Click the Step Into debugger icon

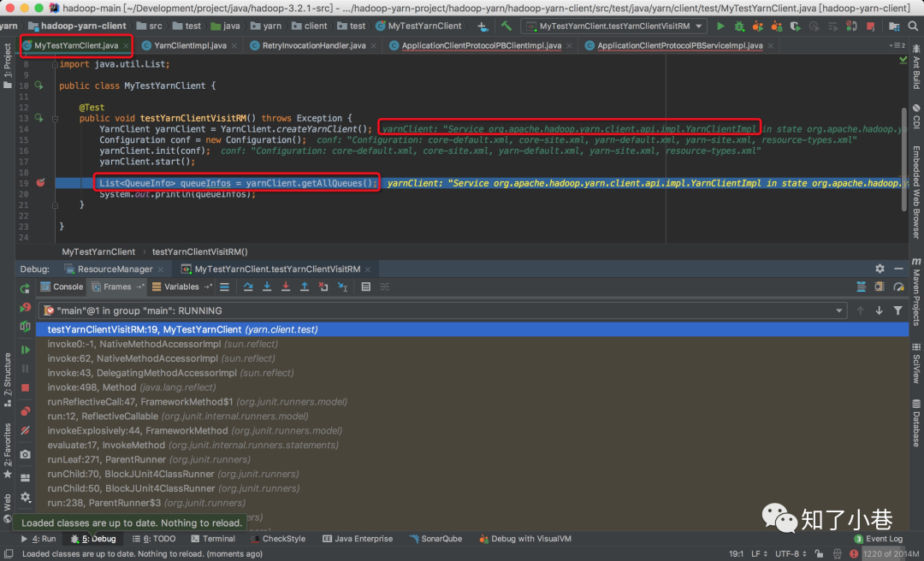point(267,287)
